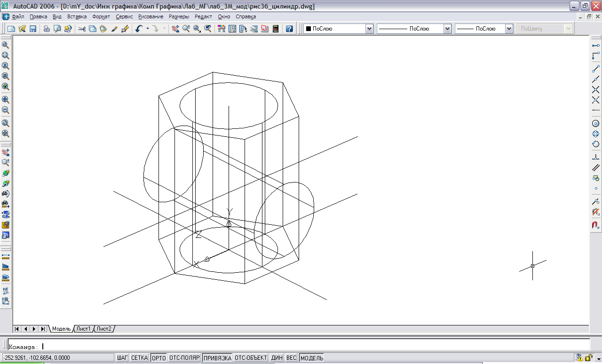Click the Distance measure ruler icon
Viewport: 602px width, 364px height.
tap(6, 256)
